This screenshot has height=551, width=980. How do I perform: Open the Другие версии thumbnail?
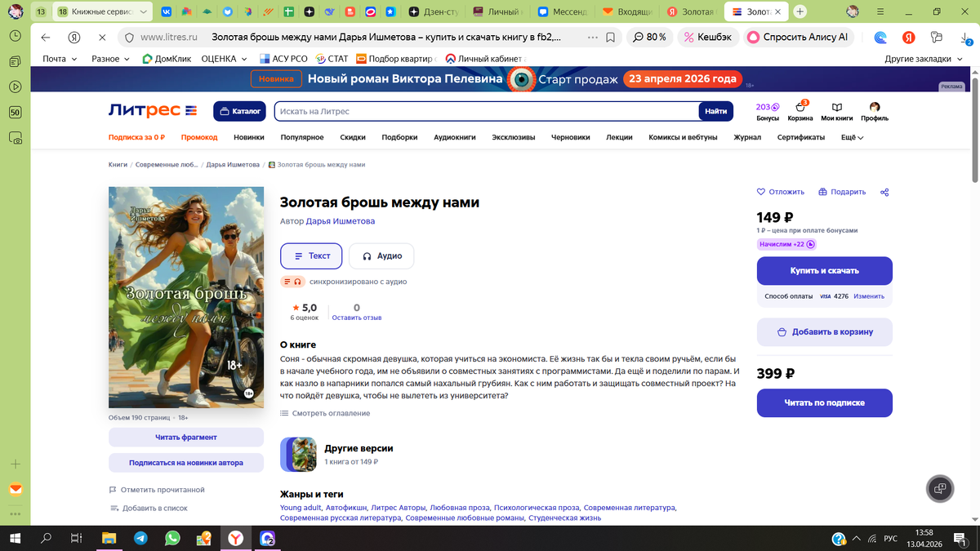pyautogui.click(x=298, y=455)
